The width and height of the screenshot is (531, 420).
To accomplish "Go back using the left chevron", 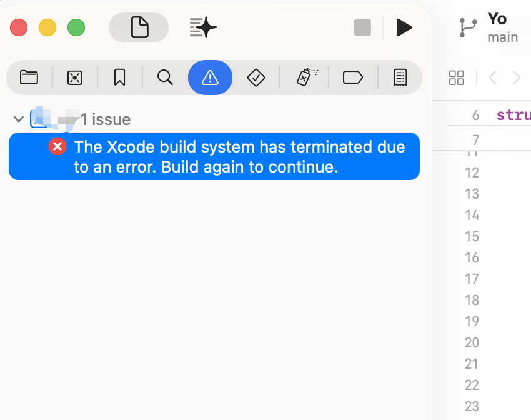I will point(493,77).
